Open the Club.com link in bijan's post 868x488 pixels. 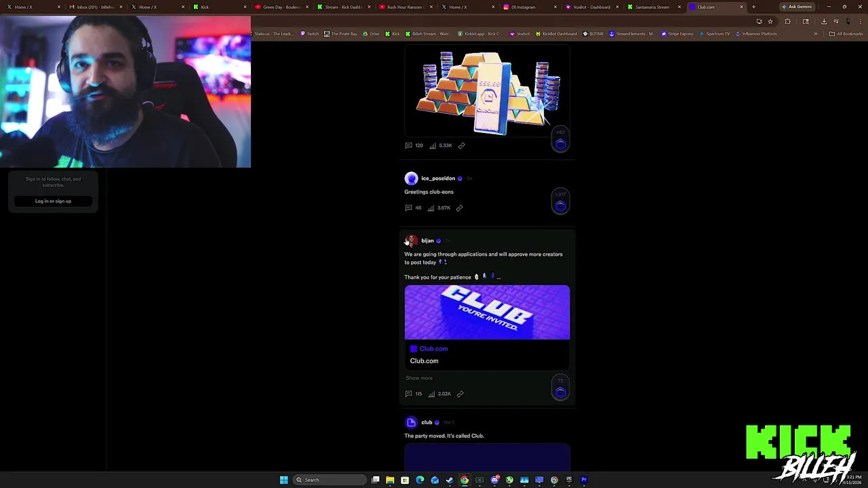click(x=433, y=349)
